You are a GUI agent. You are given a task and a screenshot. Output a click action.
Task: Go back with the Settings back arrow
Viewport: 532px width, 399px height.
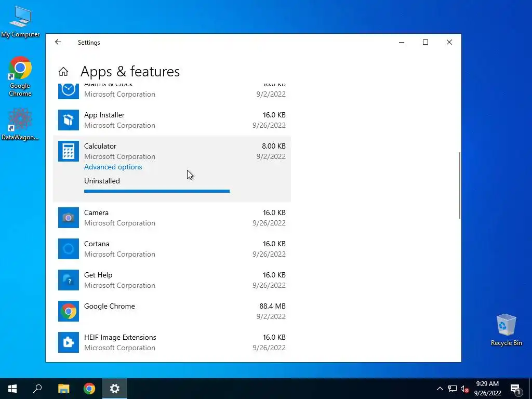58,42
